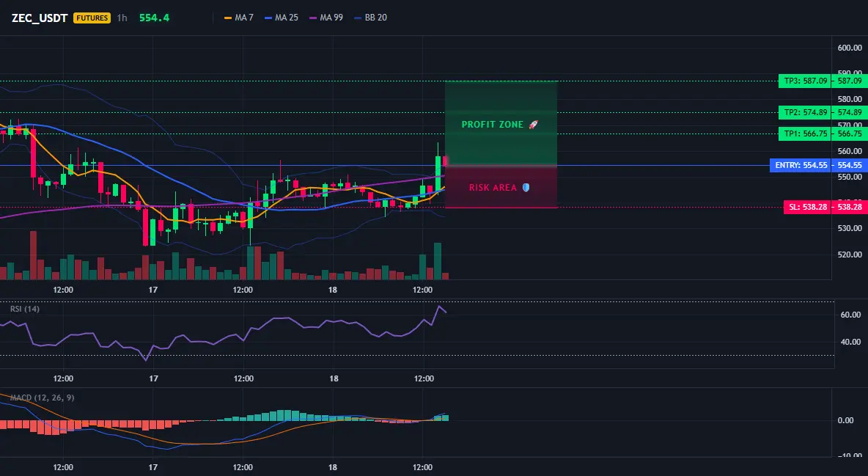
Task: Click RSI axis value 40.00
Action: [x=850, y=342]
